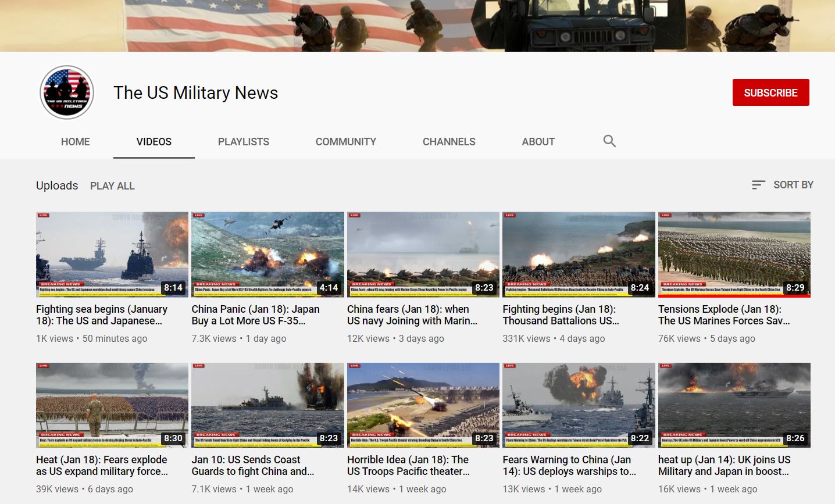Image resolution: width=835 pixels, height=504 pixels.
Task: Open the SORT BY dropdown
Action: click(783, 185)
